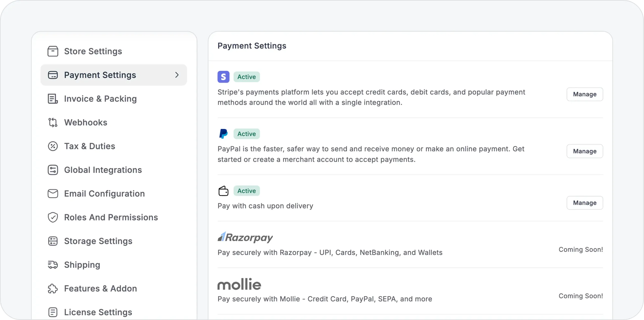644x320 pixels.
Task: Click the Shipping truck icon
Action: 53,265
